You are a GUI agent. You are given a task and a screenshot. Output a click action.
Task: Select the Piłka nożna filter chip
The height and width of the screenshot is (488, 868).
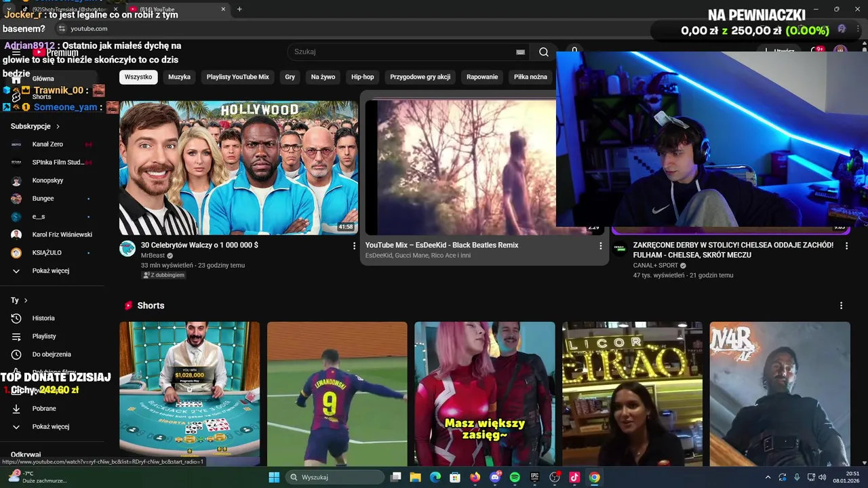click(x=530, y=77)
